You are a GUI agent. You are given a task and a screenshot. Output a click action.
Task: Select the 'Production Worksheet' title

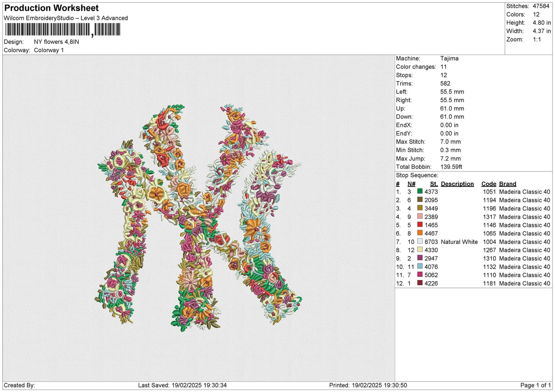tap(51, 8)
